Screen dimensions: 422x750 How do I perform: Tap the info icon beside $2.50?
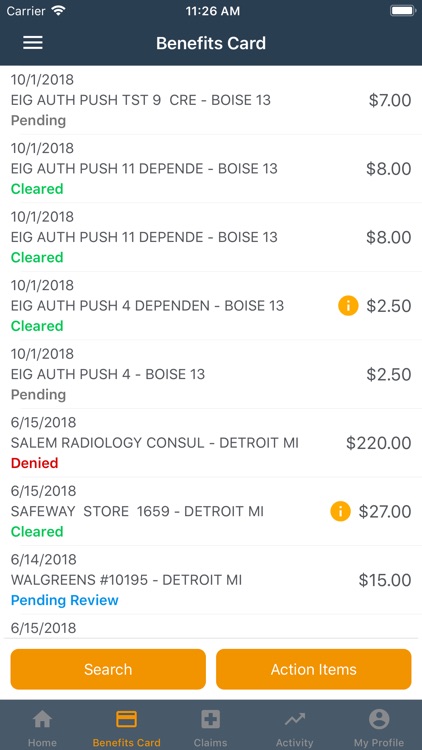pyautogui.click(x=348, y=306)
